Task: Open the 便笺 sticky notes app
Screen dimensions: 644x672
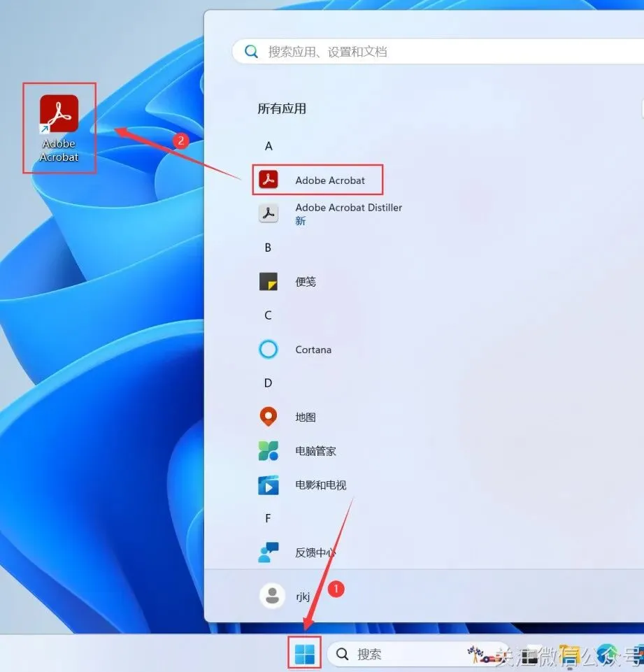Action: point(287,282)
